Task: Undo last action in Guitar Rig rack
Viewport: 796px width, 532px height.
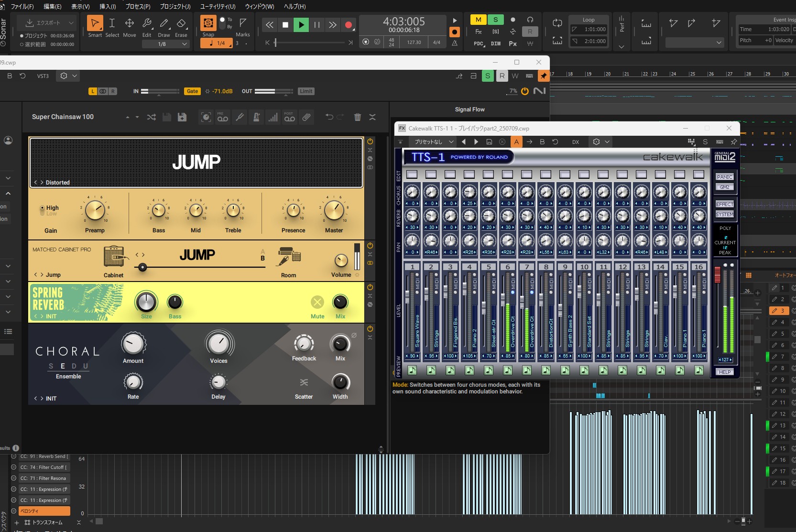Action: click(x=329, y=117)
